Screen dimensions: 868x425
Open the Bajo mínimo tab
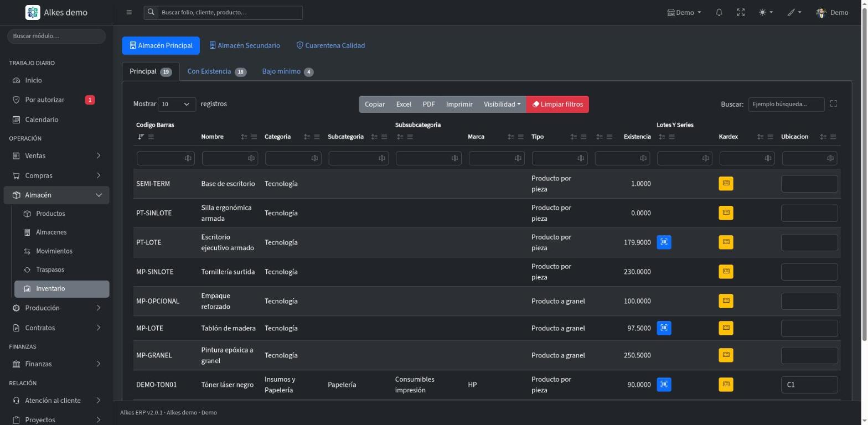pyautogui.click(x=288, y=71)
